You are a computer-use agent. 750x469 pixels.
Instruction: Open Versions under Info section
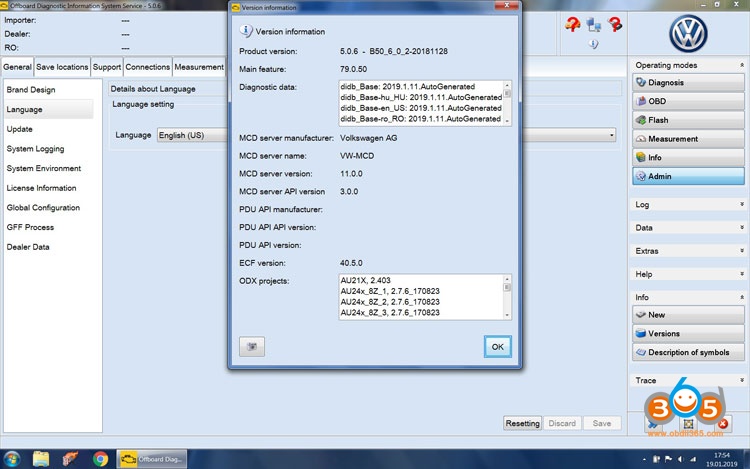click(688, 333)
